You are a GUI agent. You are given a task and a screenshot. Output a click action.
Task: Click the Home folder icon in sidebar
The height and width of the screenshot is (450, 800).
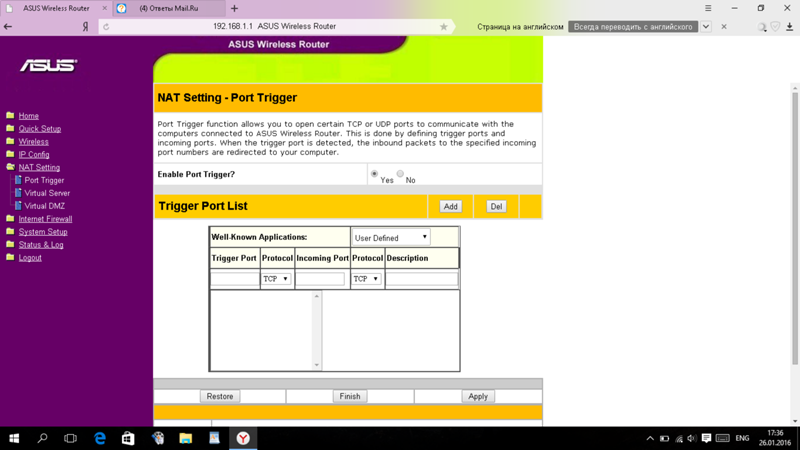10,115
